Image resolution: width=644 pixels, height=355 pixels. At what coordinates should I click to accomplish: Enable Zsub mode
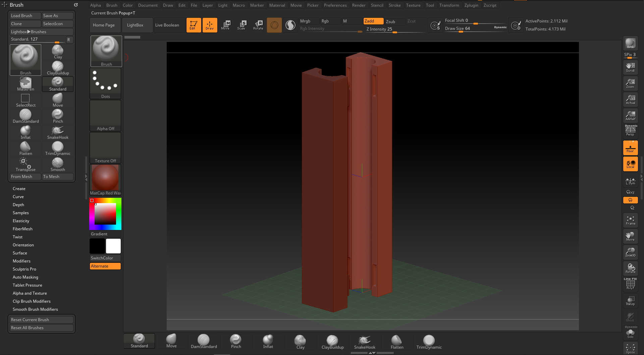[x=395, y=21]
